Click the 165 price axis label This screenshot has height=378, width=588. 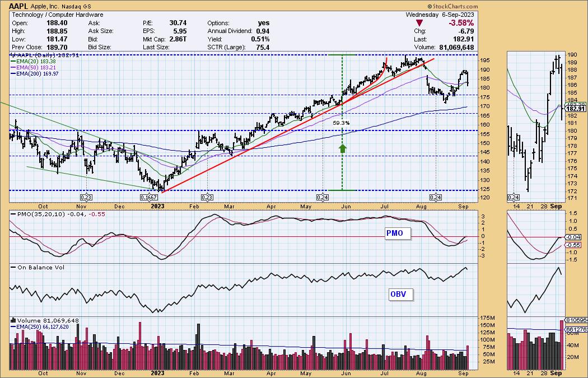485,116
